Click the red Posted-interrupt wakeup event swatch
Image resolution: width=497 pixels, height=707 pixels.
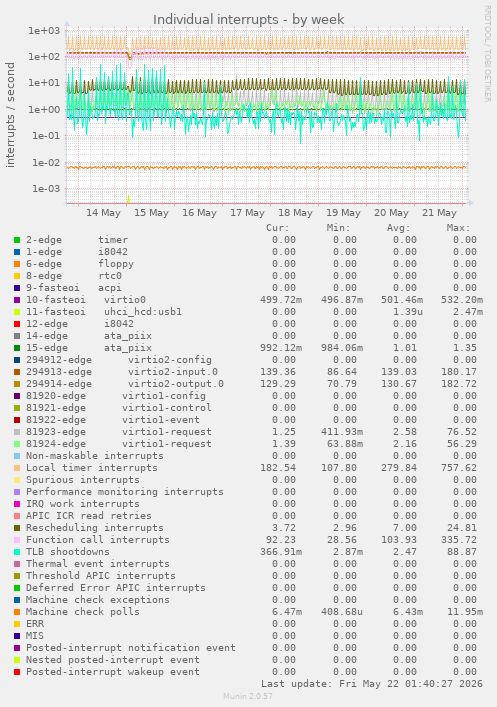pyautogui.click(x=17, y=672)
